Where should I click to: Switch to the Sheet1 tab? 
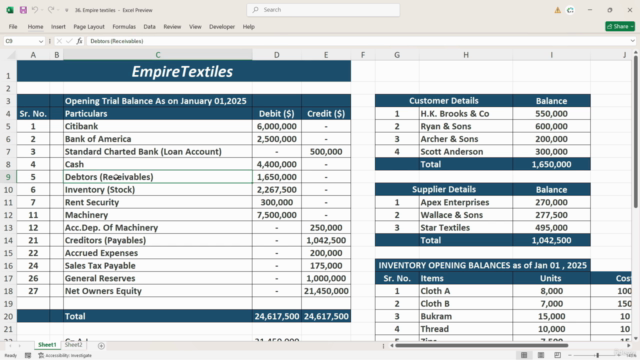tap(47, 345)
